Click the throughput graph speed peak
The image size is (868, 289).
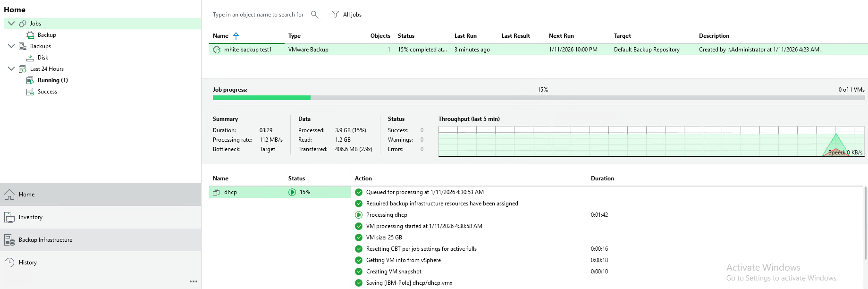click(x=836, y=135)
